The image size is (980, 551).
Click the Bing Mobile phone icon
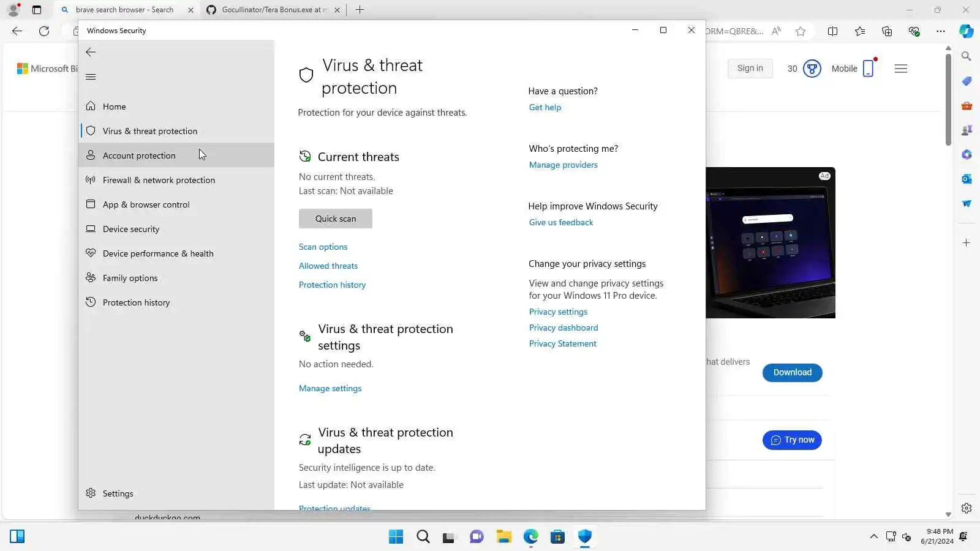(x=869, y=69)
